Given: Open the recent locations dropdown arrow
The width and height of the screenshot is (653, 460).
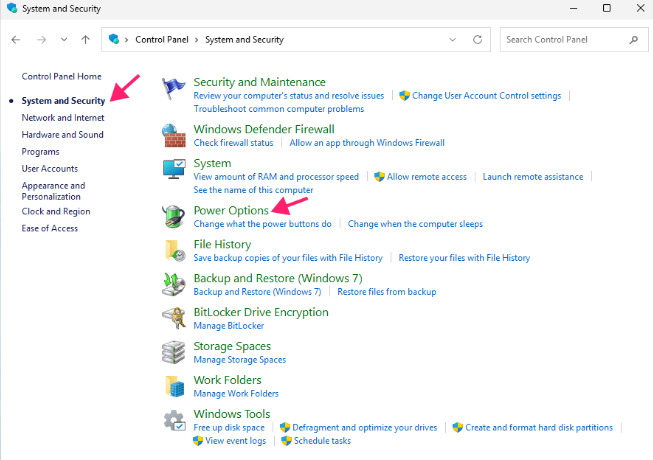Looking at the screenshot, I should click(x=64, y=40).
